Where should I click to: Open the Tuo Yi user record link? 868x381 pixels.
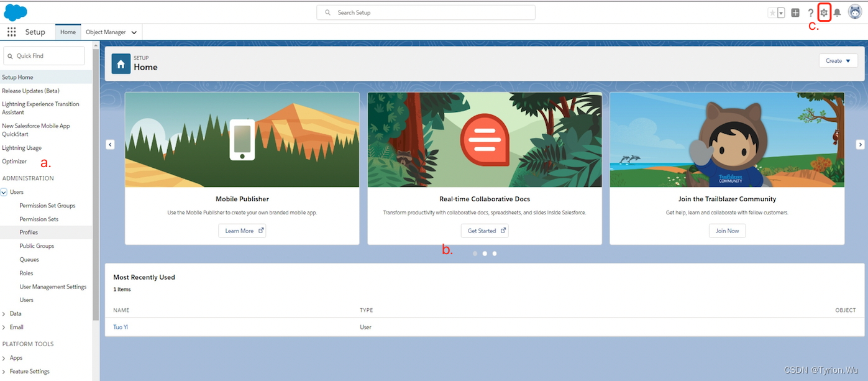(121, 327)
